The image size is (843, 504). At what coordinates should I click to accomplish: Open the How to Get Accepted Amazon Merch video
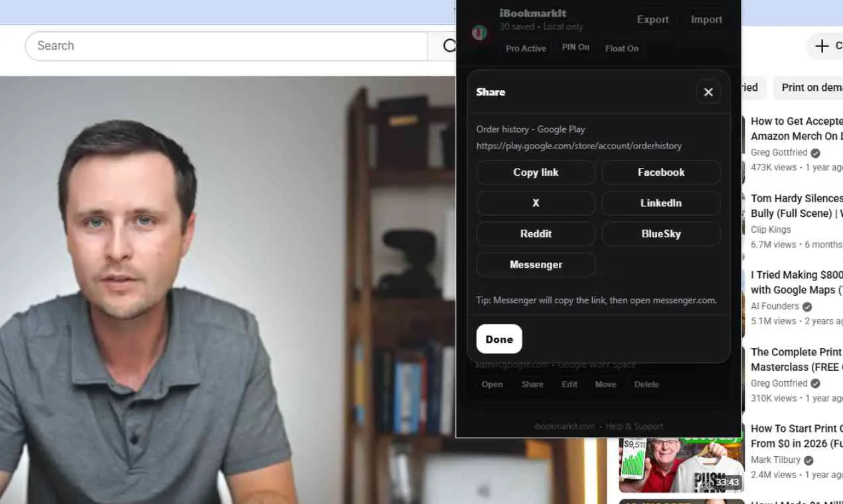point(797,129)
